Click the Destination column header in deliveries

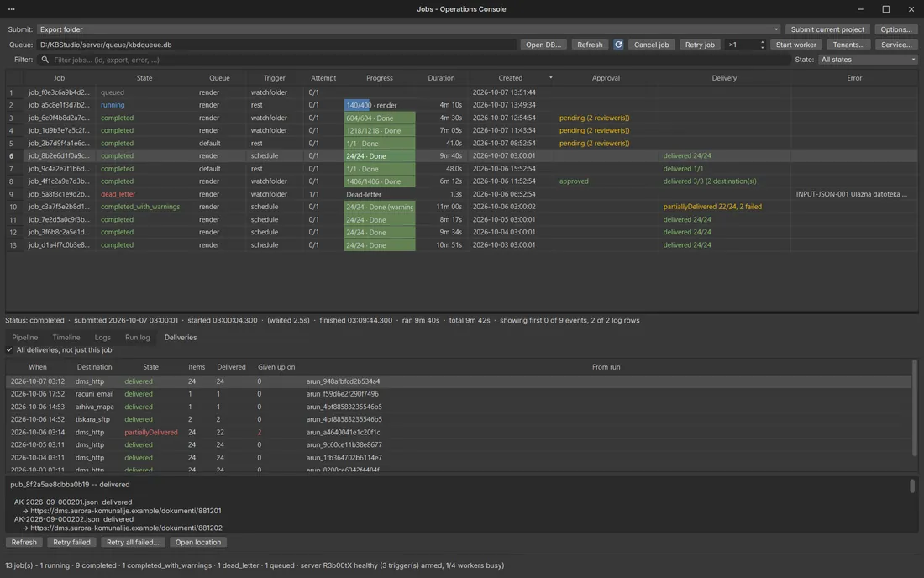[94, 367]
